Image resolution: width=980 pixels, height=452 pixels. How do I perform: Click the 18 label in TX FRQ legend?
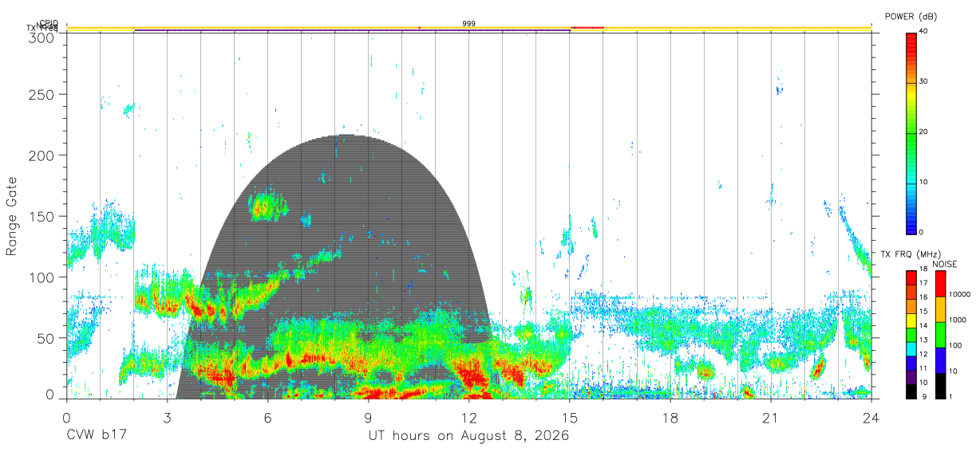click(924, 270)
